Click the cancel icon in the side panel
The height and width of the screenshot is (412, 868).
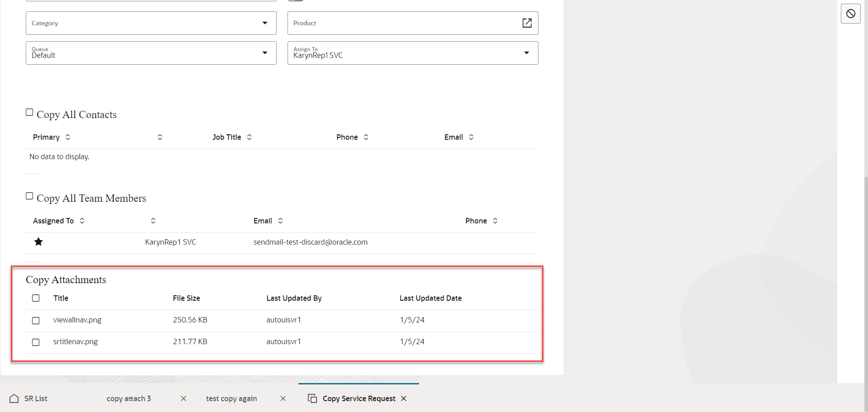pyautogui.click(x=851, y=14)
